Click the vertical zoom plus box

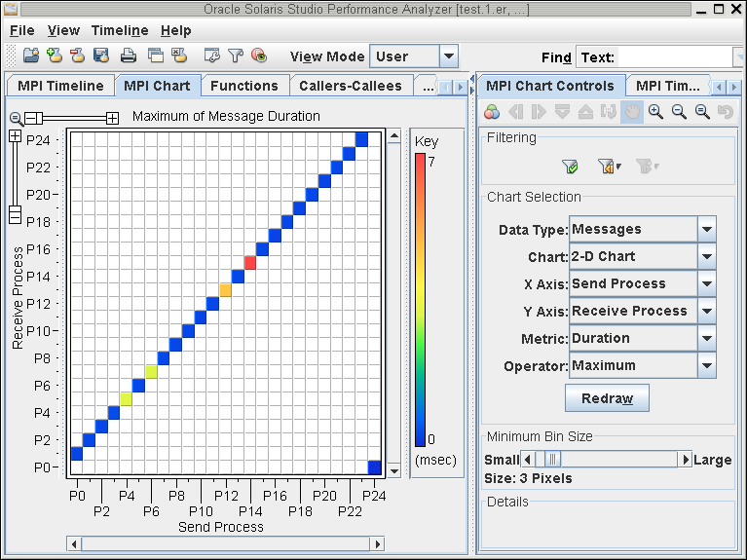coord(16,136)
